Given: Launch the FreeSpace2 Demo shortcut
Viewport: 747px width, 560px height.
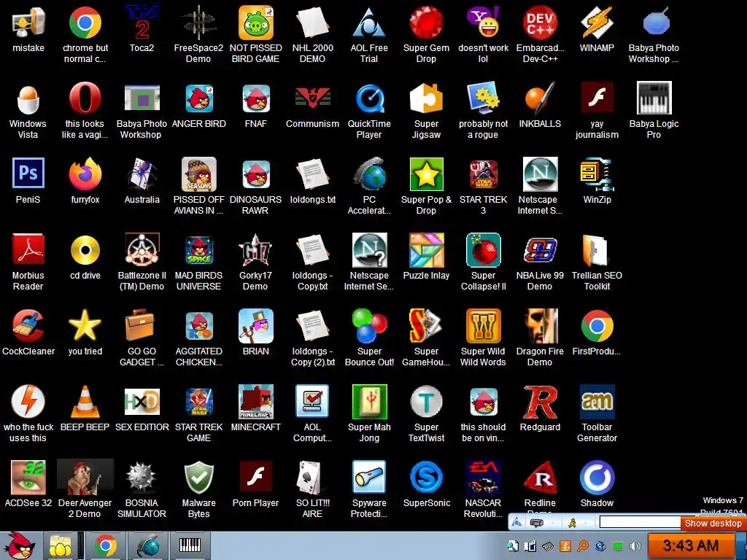Looking at the screenshot, I should tap(198, 23).
